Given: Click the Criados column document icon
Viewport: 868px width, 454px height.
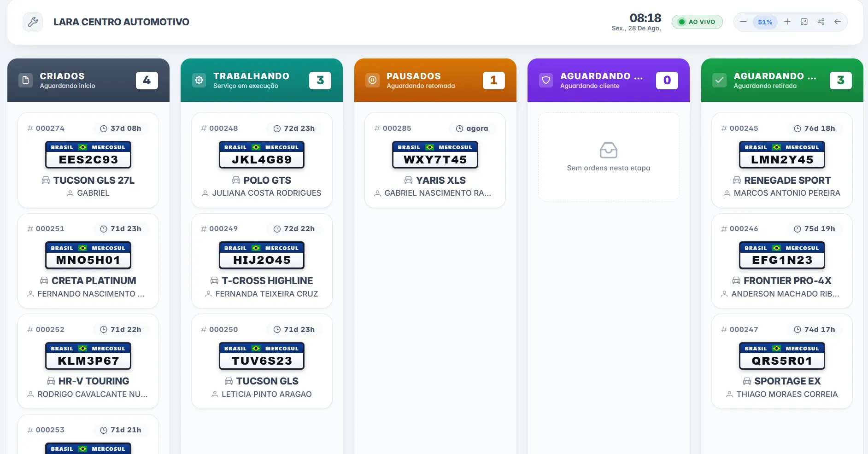Looking at the screenshot, I should pyautogui.click(x=25, y=80).
